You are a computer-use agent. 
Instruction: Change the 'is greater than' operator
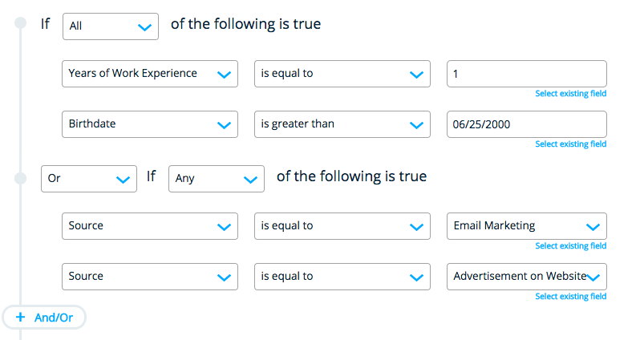342,124
